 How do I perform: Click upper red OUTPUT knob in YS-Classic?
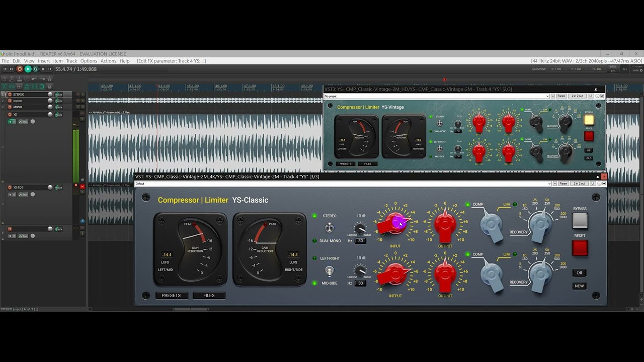click(445, 225)
